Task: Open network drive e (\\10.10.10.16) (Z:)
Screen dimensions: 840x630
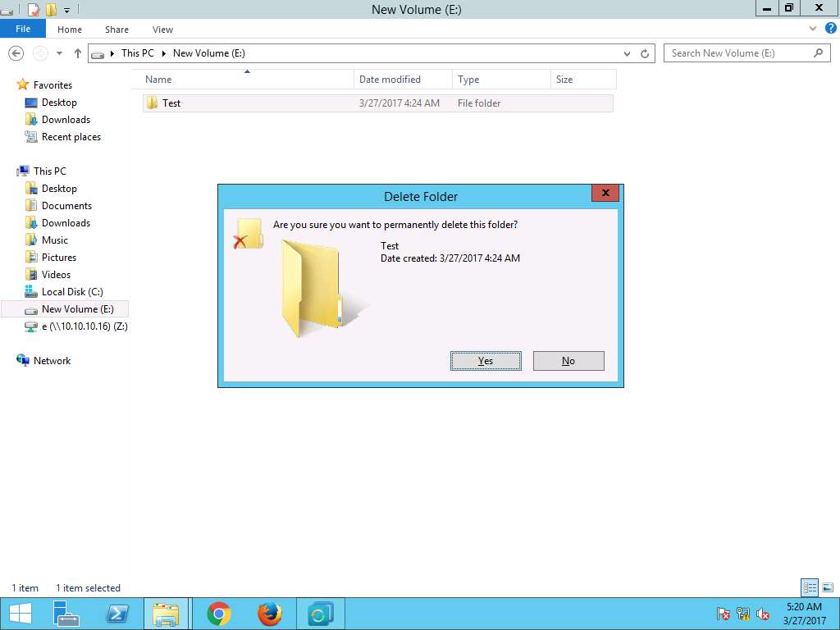Action: click(84, 326)
